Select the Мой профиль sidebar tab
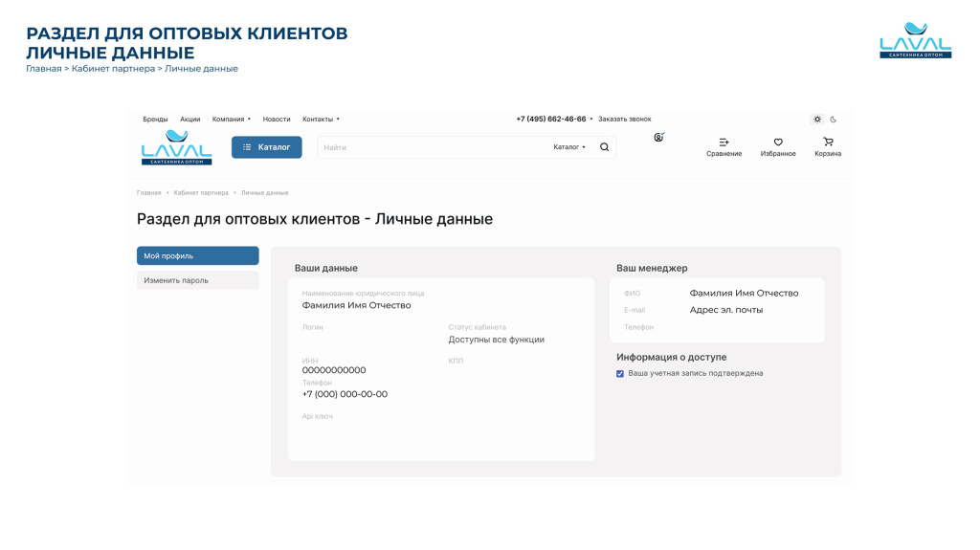The height and width of the screenshot is (550, 980). [197, 256]
